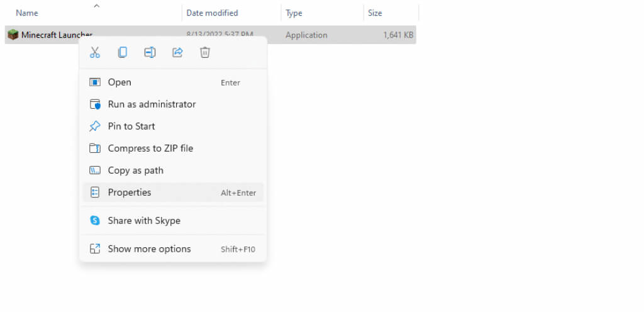The width and height of the screenshot is (644, 312).
Task: Click the Share arrow icon
Action: (177, 53)
